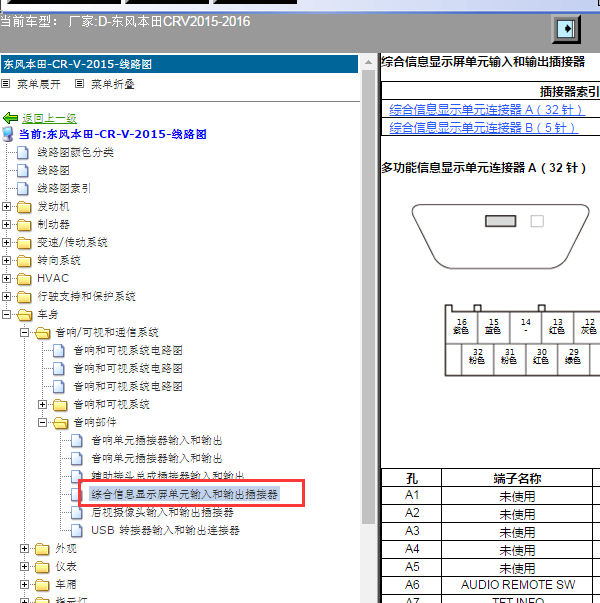The image size is (600, 603).
Task: Click the 制动器 folder icon
Action: (24, 225)
